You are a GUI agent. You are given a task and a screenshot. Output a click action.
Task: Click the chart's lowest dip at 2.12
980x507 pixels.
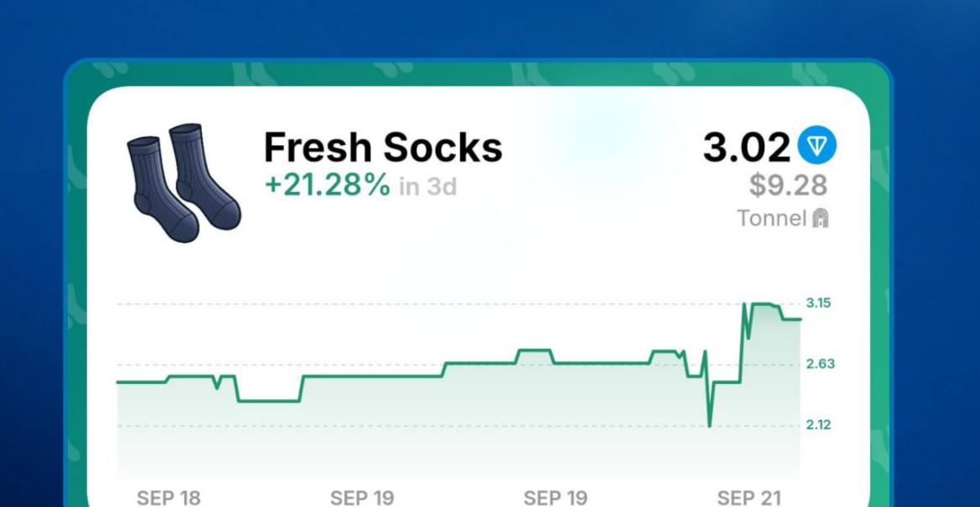coord(709,427)
